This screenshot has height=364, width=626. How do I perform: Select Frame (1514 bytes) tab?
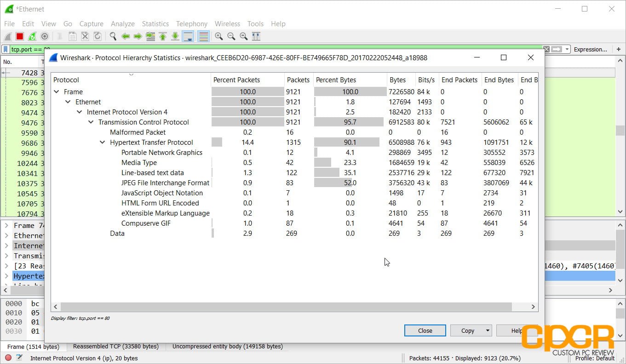(x=33, y=347)
